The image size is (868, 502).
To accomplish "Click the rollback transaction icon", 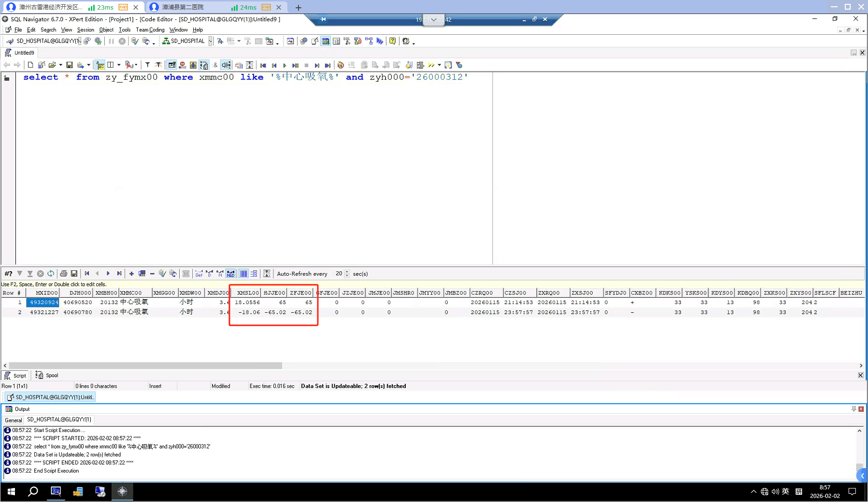I will [145, 41].
